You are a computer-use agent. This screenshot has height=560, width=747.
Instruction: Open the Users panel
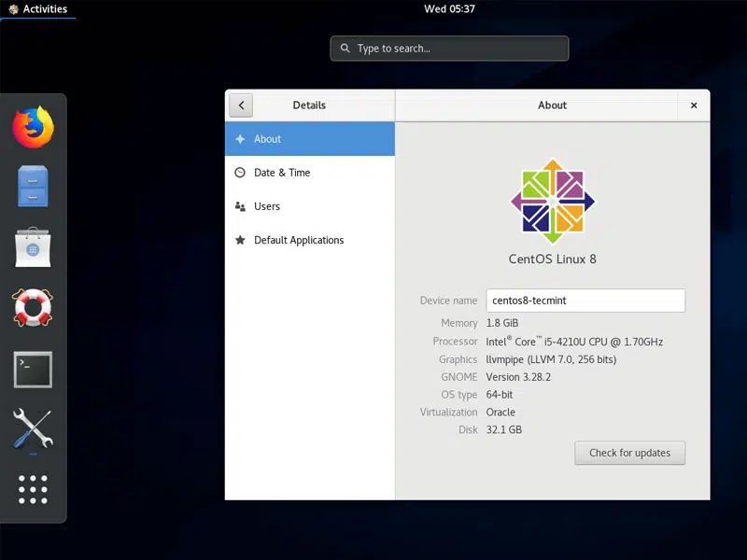pyautogui.click(x=310, y=206)
